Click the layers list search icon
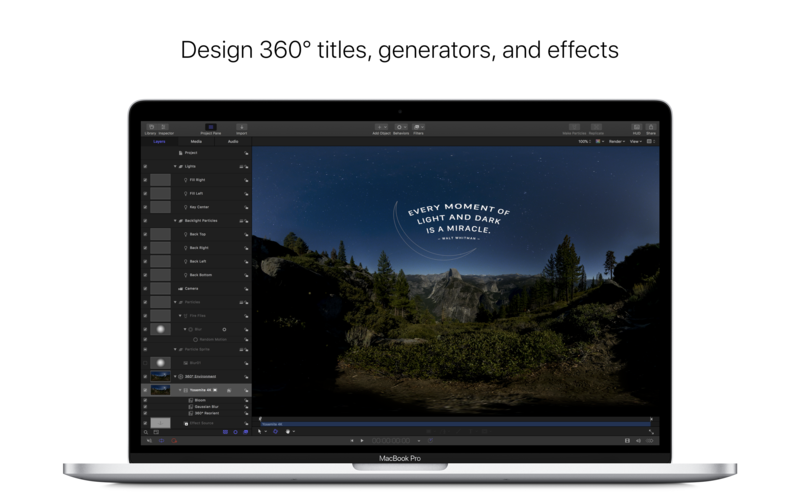This screenshot has width=800, height=500. tap(146, 432)
